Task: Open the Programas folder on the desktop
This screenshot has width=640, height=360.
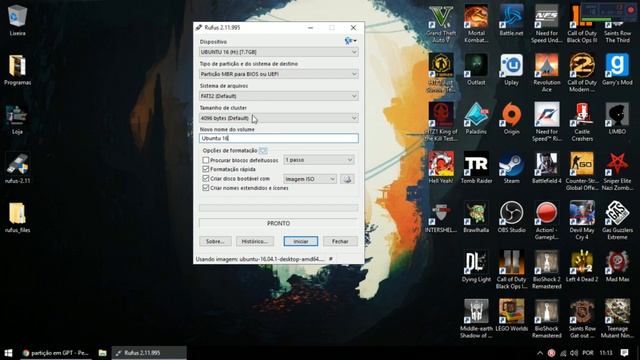Action: (17, 69)
